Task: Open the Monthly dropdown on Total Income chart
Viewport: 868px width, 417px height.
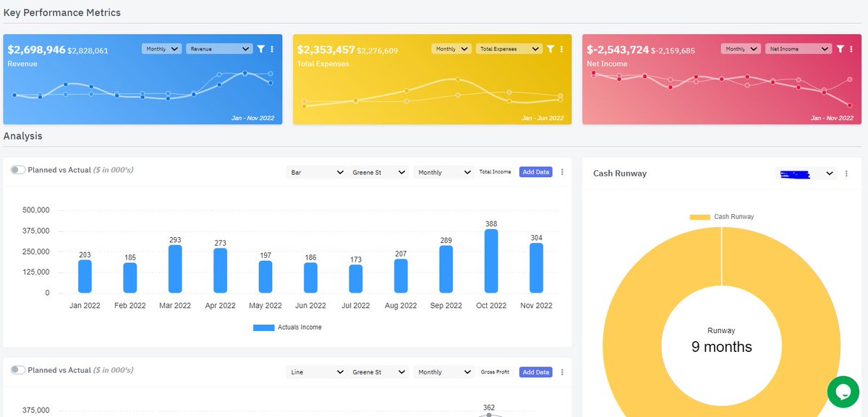Action: tap(443, 172)
